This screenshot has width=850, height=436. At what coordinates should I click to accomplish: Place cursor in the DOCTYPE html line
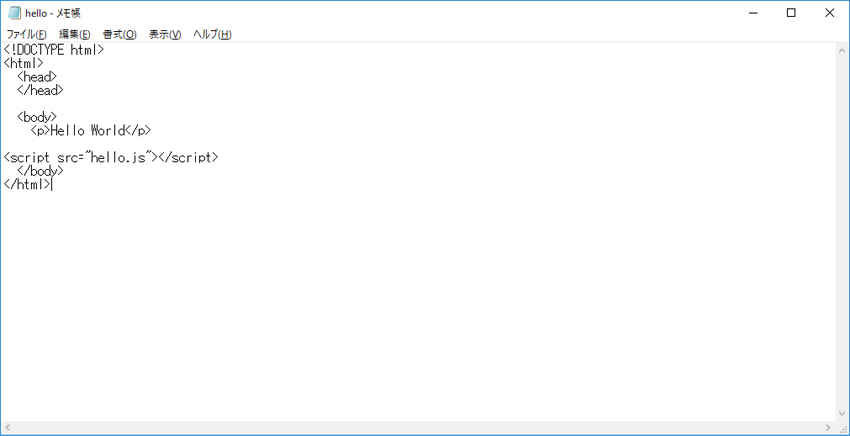point(54,50)
